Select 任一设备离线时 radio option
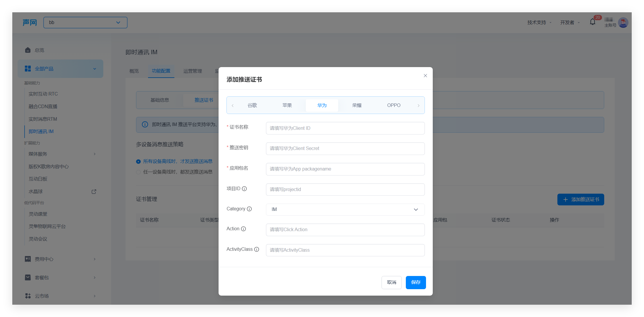This screenshot has width=644, height=317. coord(138,172)
